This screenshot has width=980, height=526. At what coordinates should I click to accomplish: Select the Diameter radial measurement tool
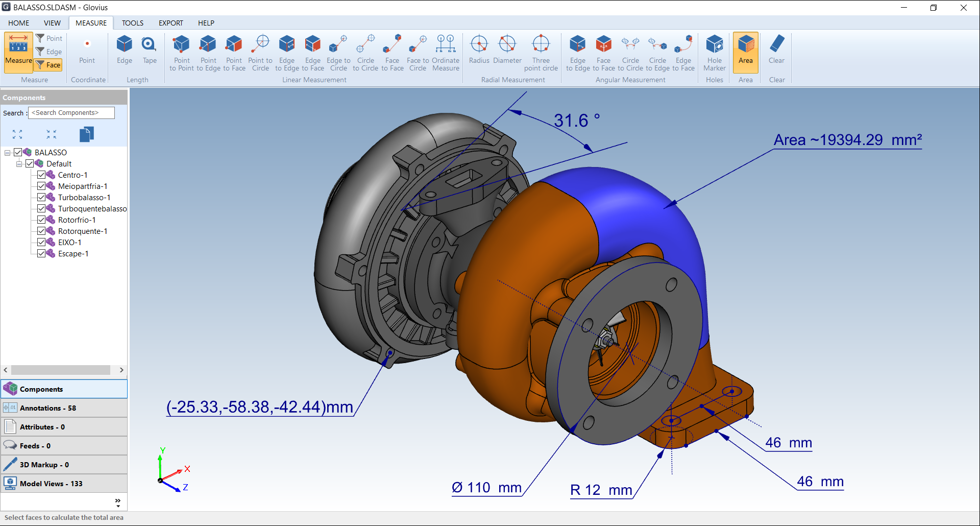(507, 50)
